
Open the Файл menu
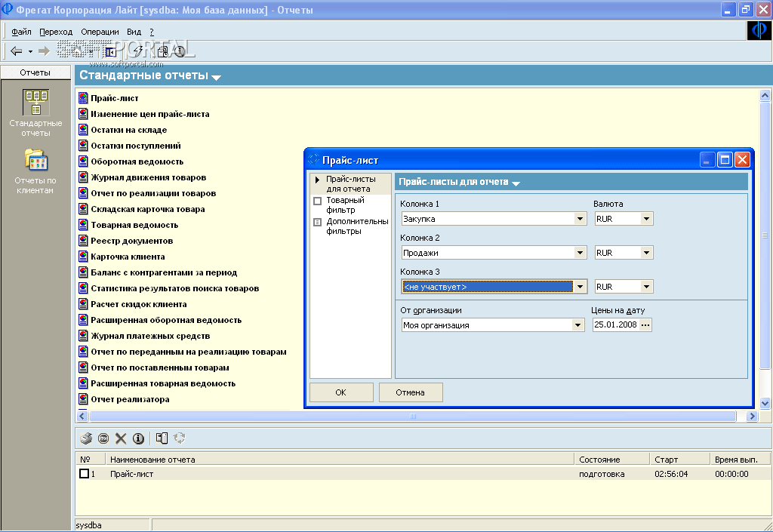[x=21, y=32]
